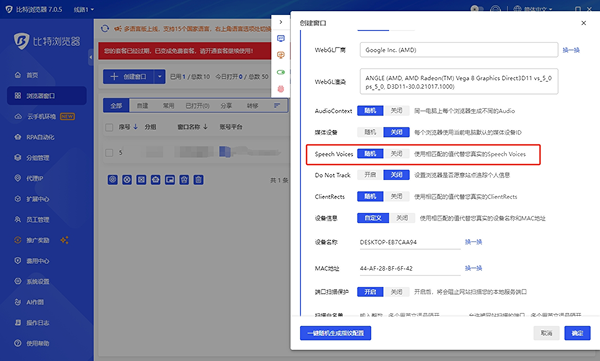Set AudioContext to 随机
The height and width of the screenshot is (361, 600).
click(x=370, y=111)
